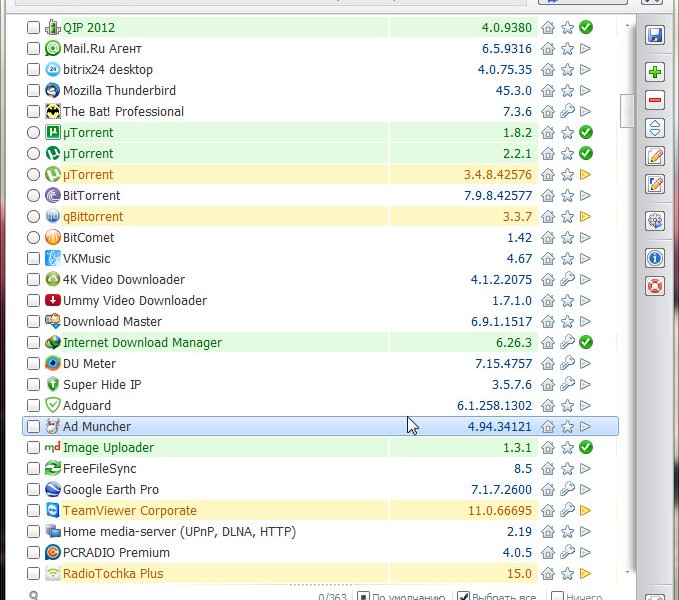Screen dimensions: 679x600
Task: Click the key icon for The Bat! Professional
Action: click(x=567, y=111)
